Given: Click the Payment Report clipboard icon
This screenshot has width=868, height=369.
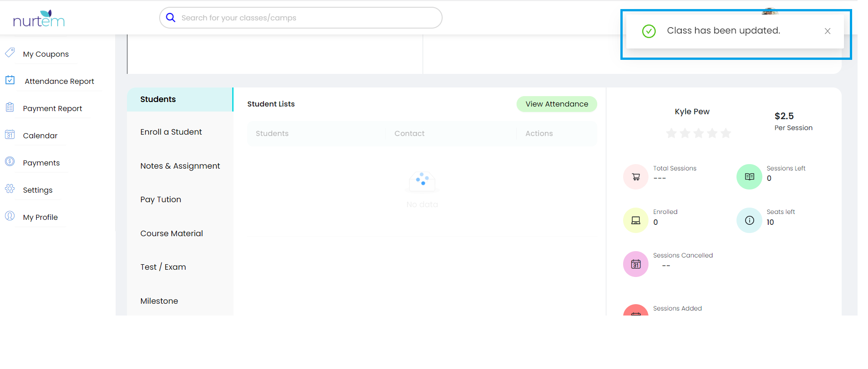Looking at the screenshot, I should [10, 107].
